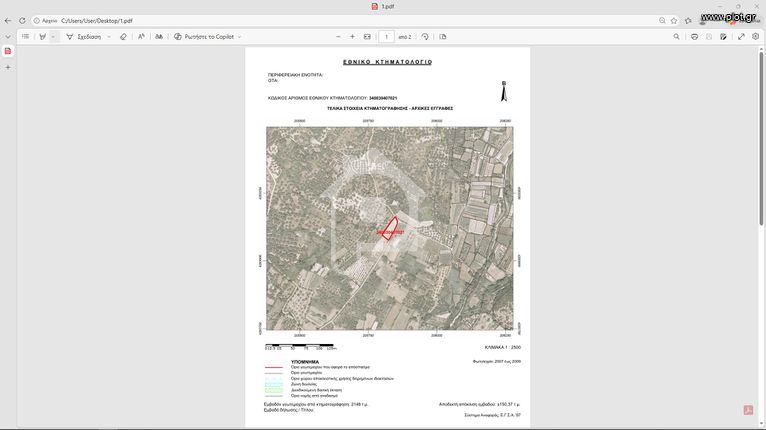766x430 pixels.
Task: Toggle Read aloud
Action: (x=141, y=37)
